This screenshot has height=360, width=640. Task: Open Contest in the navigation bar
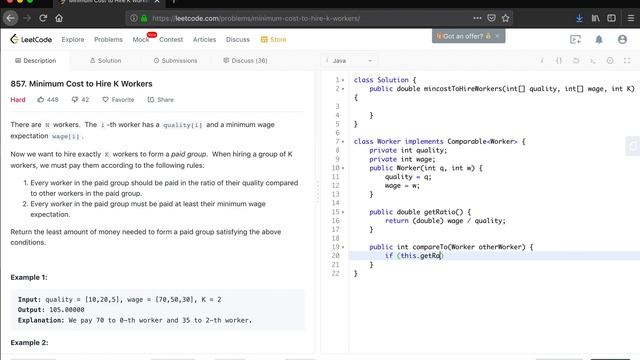pyautogui.click(x=171, y=39)
